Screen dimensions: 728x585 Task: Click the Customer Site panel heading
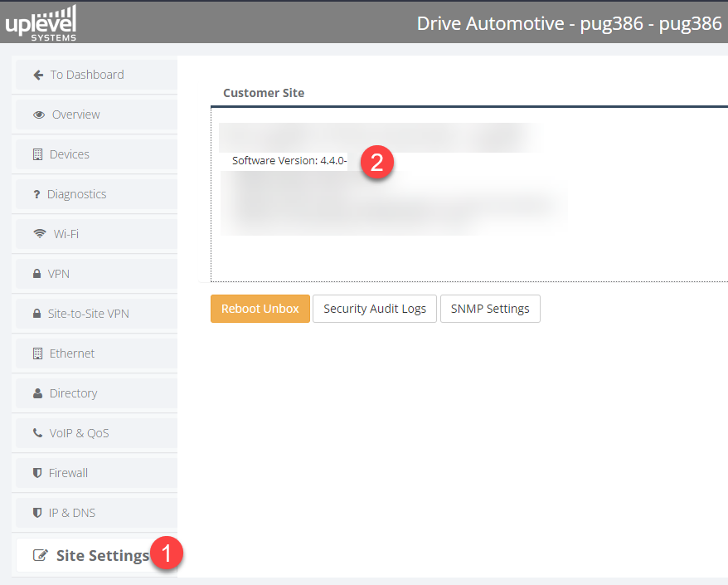[264, 93]
